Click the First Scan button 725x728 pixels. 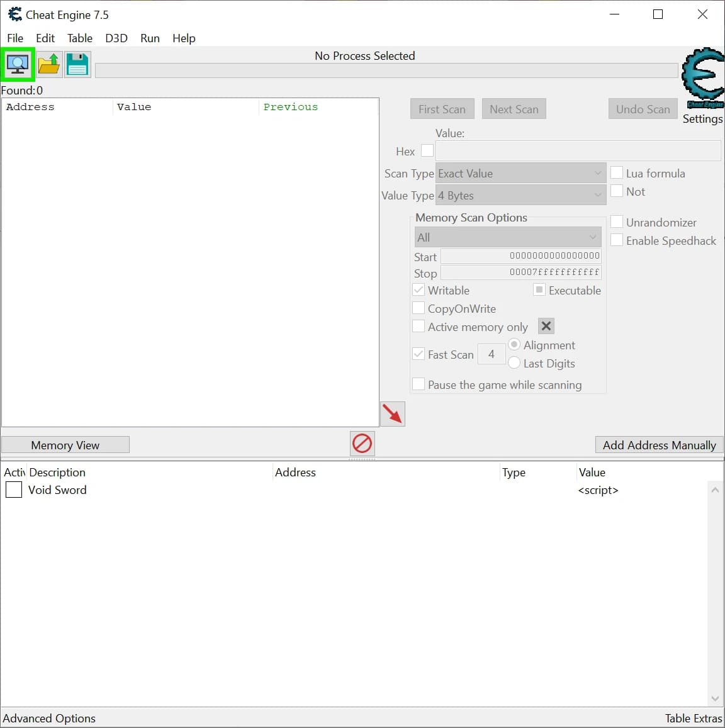click(442, 109)
